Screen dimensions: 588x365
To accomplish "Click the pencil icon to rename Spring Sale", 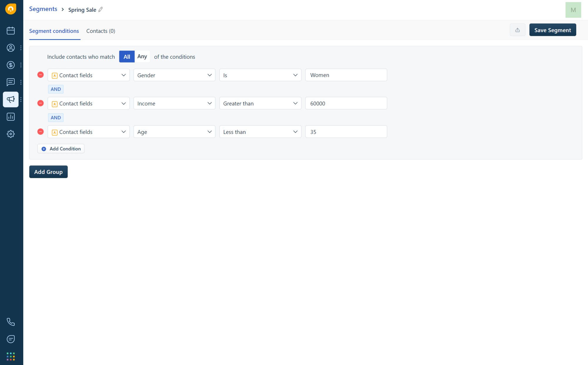I will click(x=101, y=10).
